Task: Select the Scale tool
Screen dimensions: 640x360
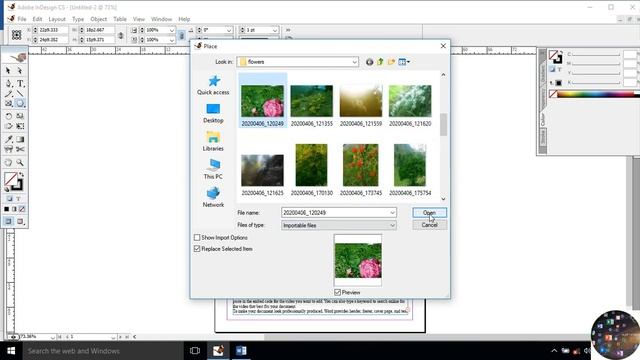Action: coord(20,116)
